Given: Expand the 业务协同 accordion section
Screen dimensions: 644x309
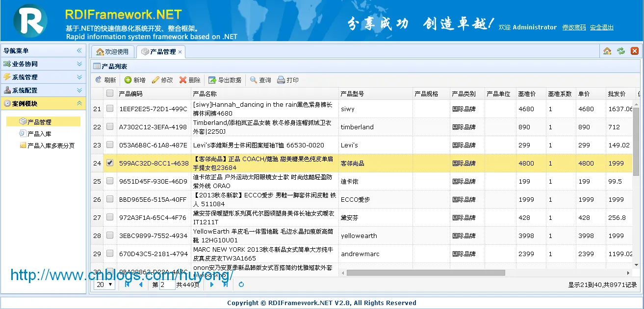Looking at the screenshot, I should pos(43,64).
